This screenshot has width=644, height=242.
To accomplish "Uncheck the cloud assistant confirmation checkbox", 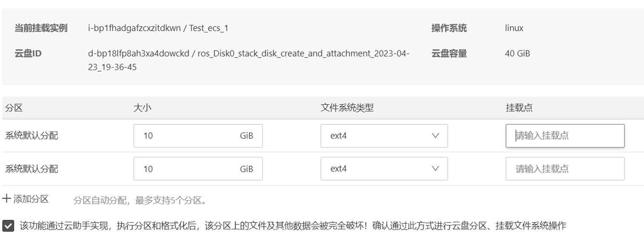I will click(x=8, y=226).
